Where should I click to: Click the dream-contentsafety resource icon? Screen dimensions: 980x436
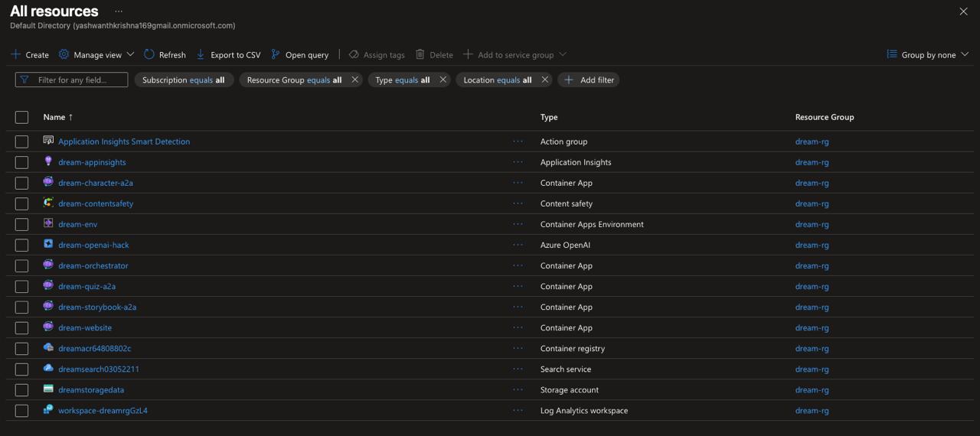48,203
